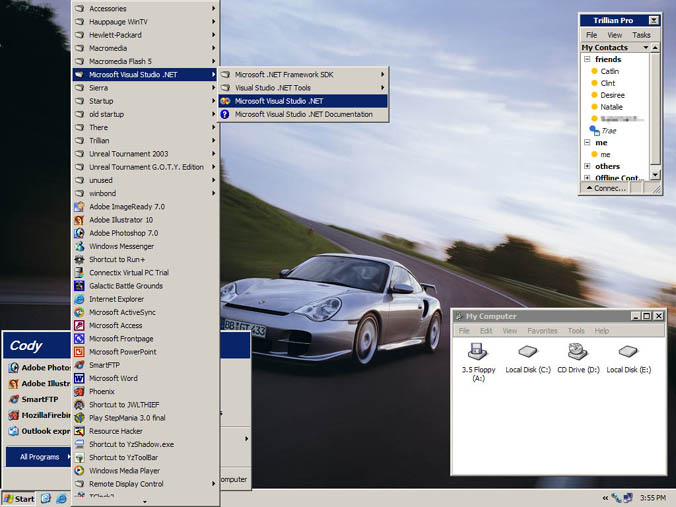Launch Resource Hacker from the programs menu
The width and height of the screenshot is (676, 507).
tap(116, 431)
